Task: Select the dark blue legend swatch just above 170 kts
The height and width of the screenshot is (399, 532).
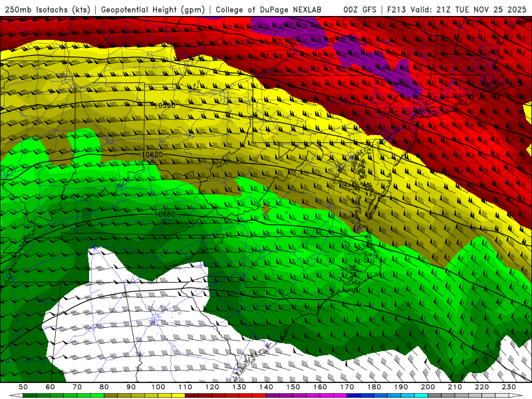Action: pyautogui.click(x=354, y=395)
